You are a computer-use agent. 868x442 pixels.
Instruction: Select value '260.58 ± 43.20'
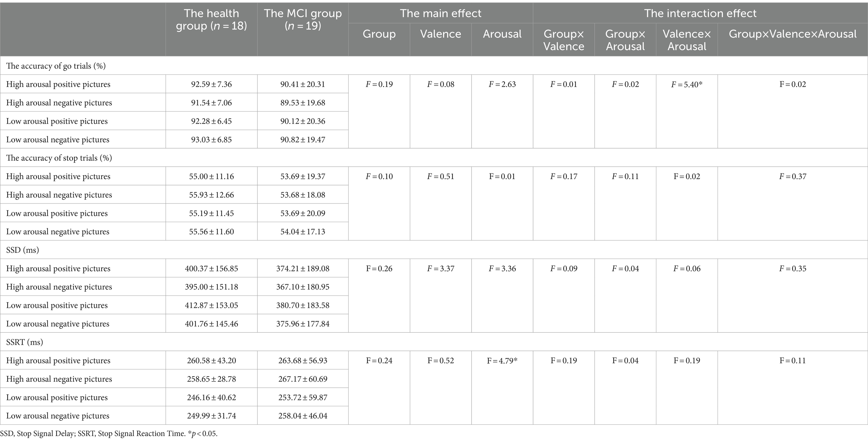click(211, 361)
